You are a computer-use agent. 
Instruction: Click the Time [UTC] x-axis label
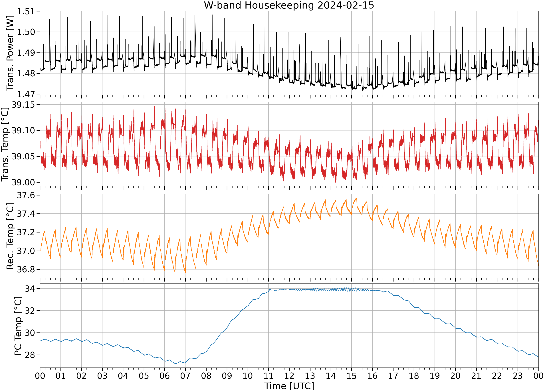point(289,386)
